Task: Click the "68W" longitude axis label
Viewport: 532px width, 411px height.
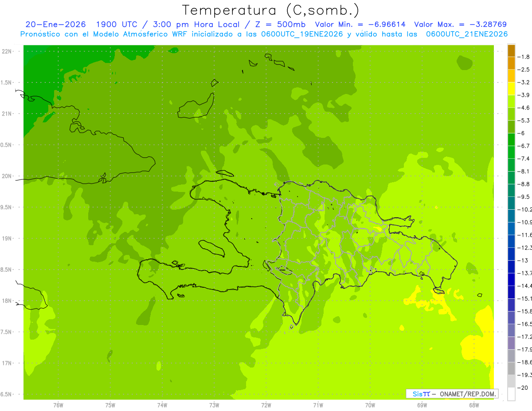Action: coord(474,405)
